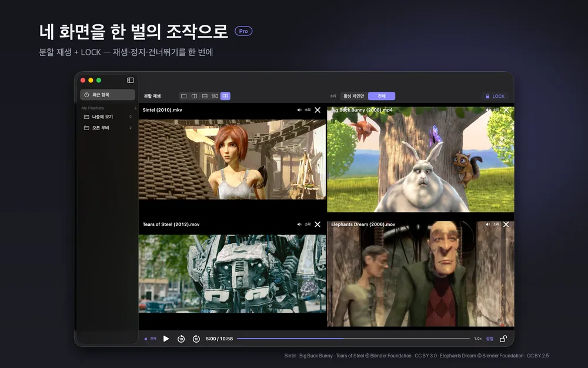This screenshot has height=368, width=588.
Task: Set sound to 전체 all panes
Action: coord(382,96)
